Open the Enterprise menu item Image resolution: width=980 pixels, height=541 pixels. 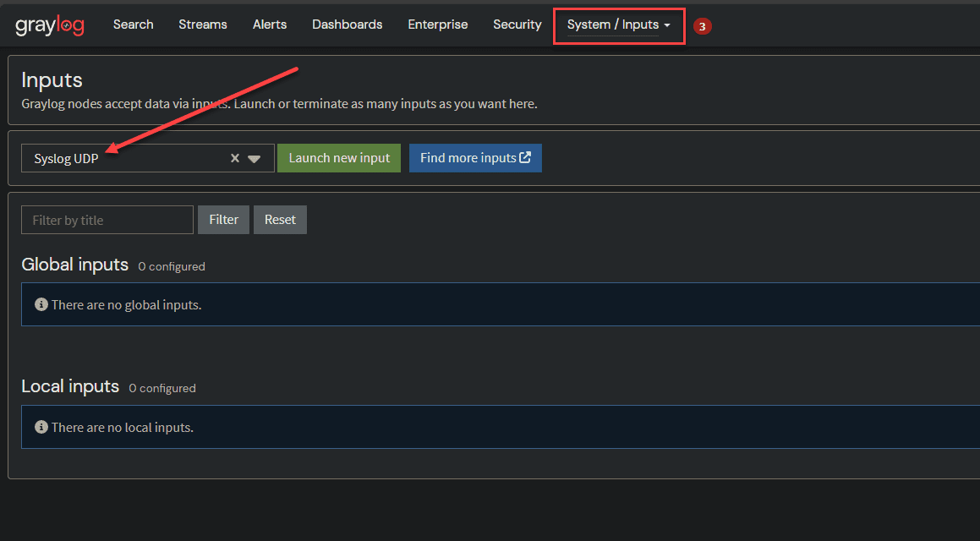click(x=437, y=25)
